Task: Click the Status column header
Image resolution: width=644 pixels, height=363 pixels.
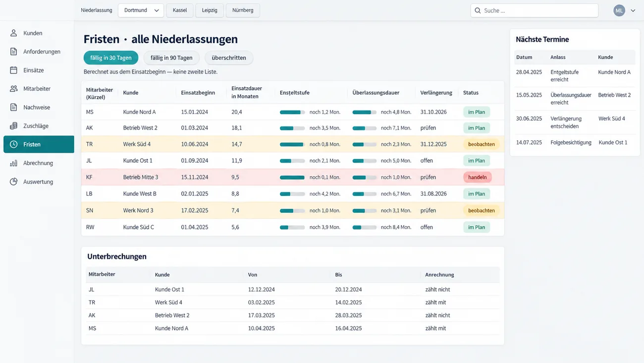Action: [471, 93]
